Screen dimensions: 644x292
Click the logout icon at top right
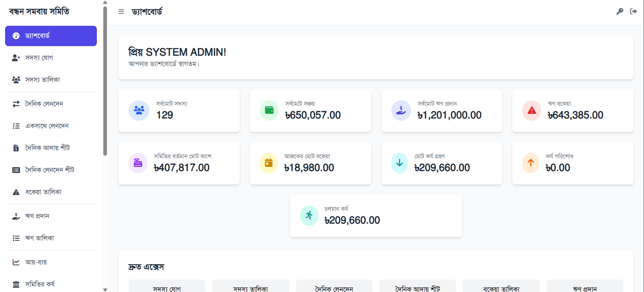tap(633, 12)
